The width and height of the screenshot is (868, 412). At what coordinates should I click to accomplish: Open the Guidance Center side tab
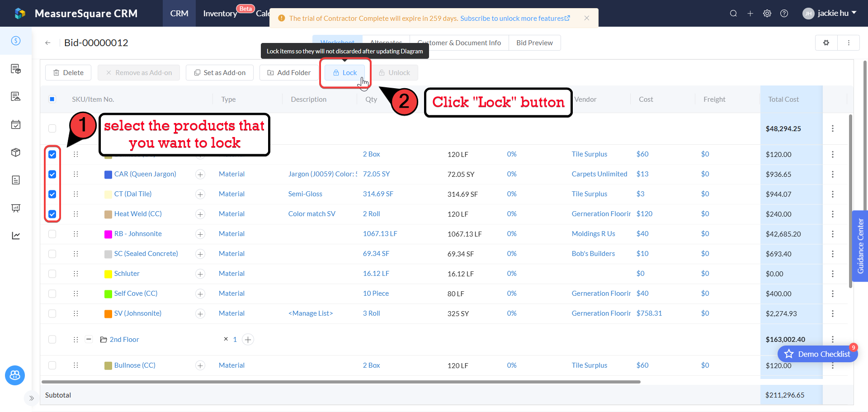tap(860, 246)
